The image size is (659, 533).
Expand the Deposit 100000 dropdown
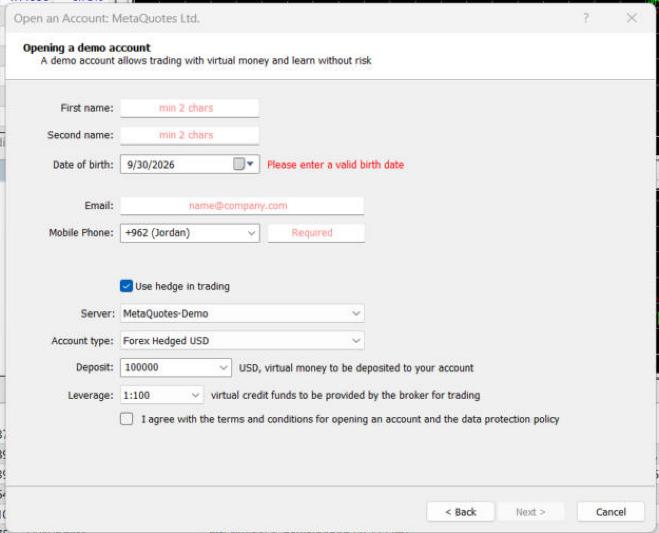(x=176, y=367)
